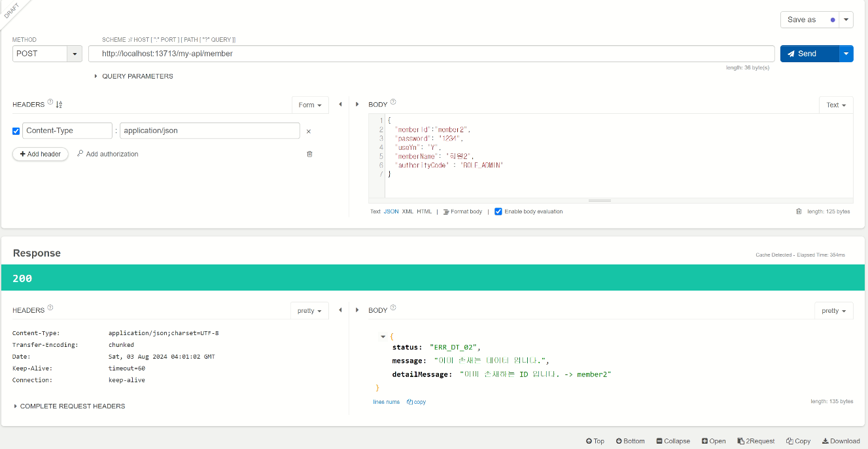Screen dimensions: 868x449
Task: Select the "ERR_DT_02" status value
Action: point(455,347)
